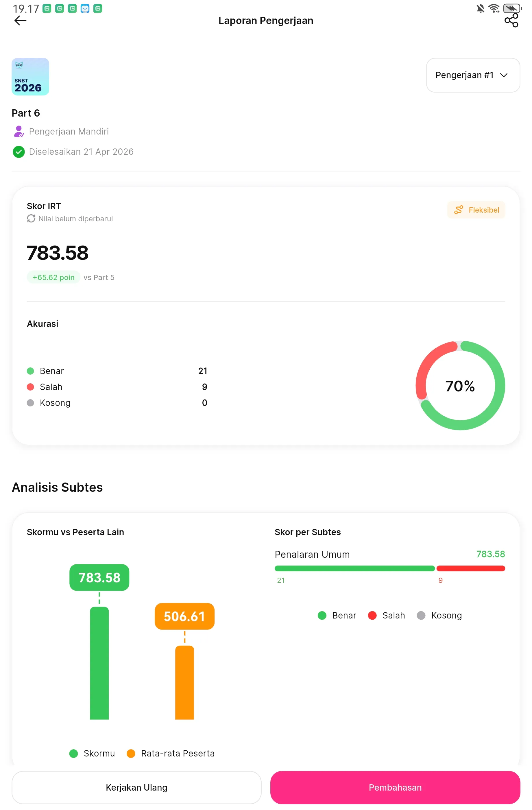Tap the Fleksibel badge

tap(476, 210)
